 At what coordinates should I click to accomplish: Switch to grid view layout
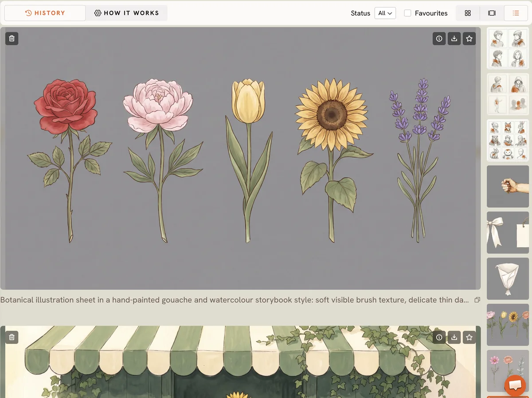[x=468, y=13]
